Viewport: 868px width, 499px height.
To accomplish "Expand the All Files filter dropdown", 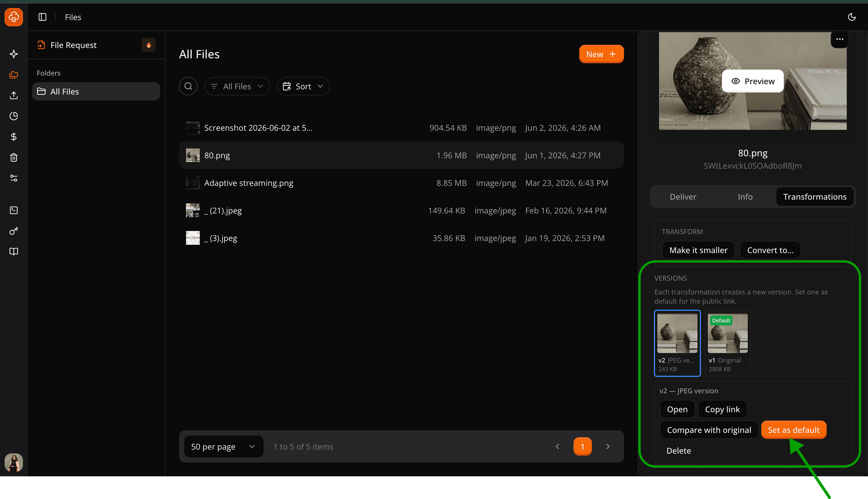I will point(237,86).
